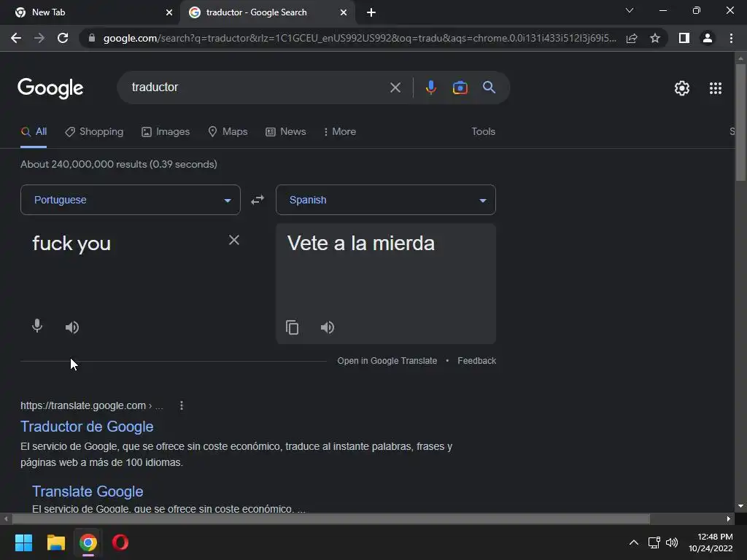Click the magnifying glass search button
Viewport: 747px width, 560px height.
(489, 87)
